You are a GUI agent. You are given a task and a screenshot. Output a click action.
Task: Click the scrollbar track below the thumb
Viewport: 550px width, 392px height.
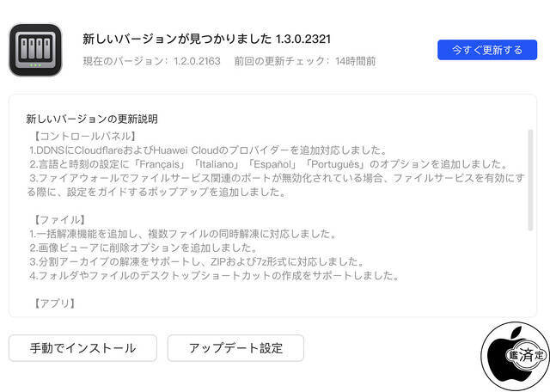pyautogui.click(x=530, y=270)
